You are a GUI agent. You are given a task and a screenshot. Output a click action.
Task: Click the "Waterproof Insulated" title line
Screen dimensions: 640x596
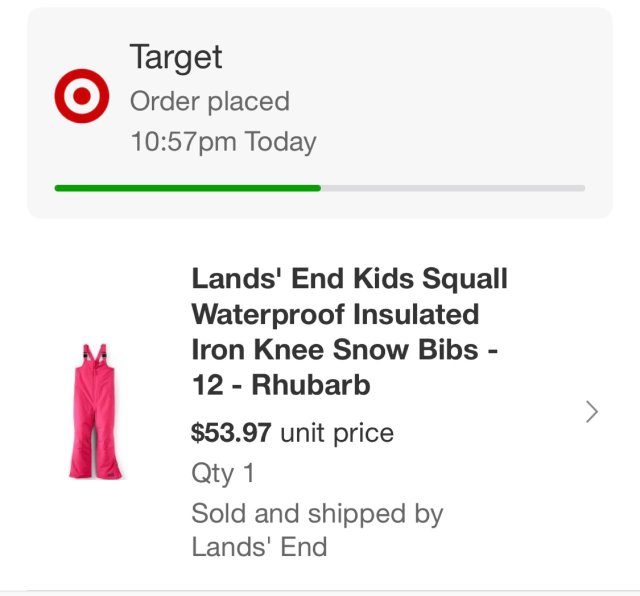point(335,314)
